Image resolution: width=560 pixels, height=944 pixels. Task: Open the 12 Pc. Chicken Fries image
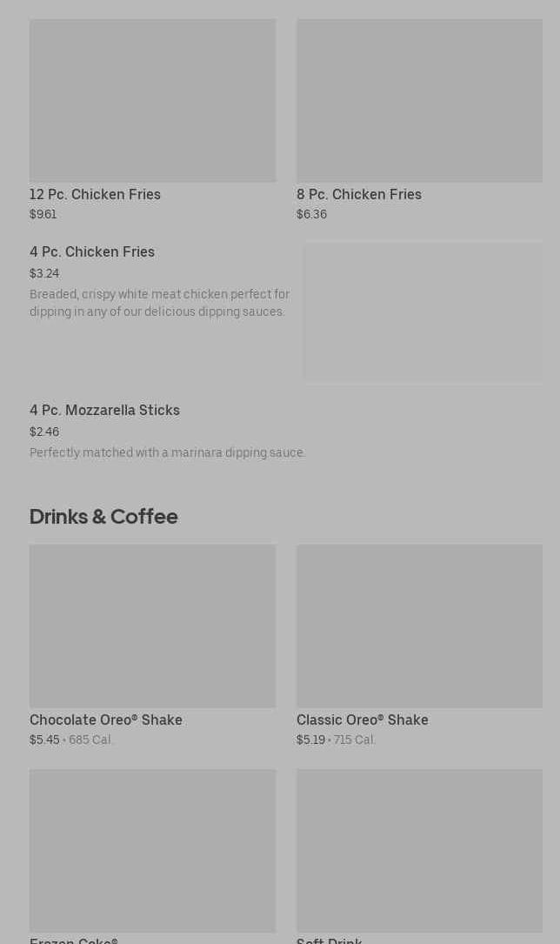pos(152,101)
